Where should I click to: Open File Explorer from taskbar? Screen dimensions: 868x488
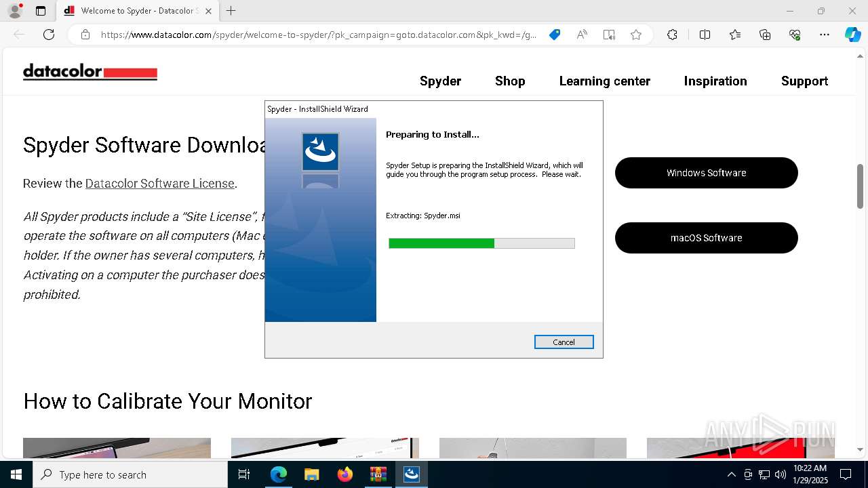pyautogui.click(x=311, y=474)
